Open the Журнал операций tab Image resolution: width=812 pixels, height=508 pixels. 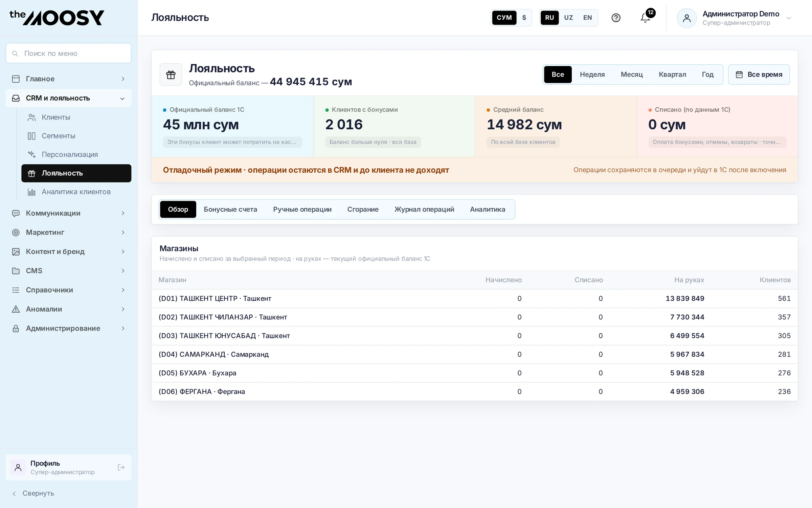(x=424, y=209)
